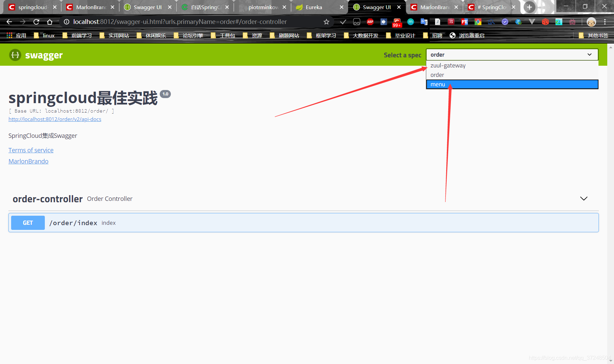This screenshot has width=614, height=364.
Task: Choose order from the spec list
Action: tap(512, 75)
